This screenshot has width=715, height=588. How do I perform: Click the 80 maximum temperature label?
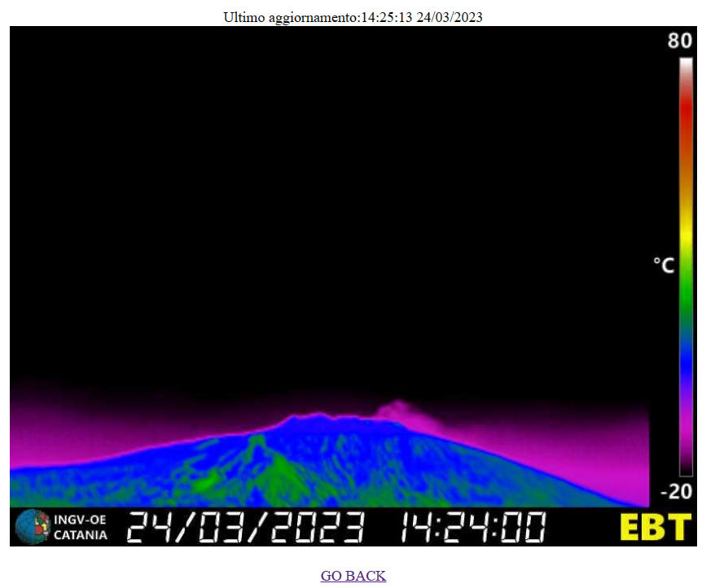pos(679,42)
